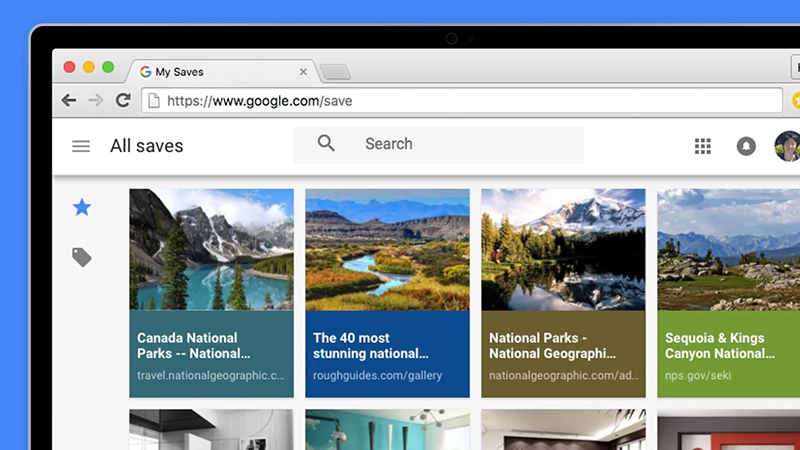Screen dimensions: 800x450
Task: Open the Sequoia & Kings Canyon image
Action: coord(729,249)
